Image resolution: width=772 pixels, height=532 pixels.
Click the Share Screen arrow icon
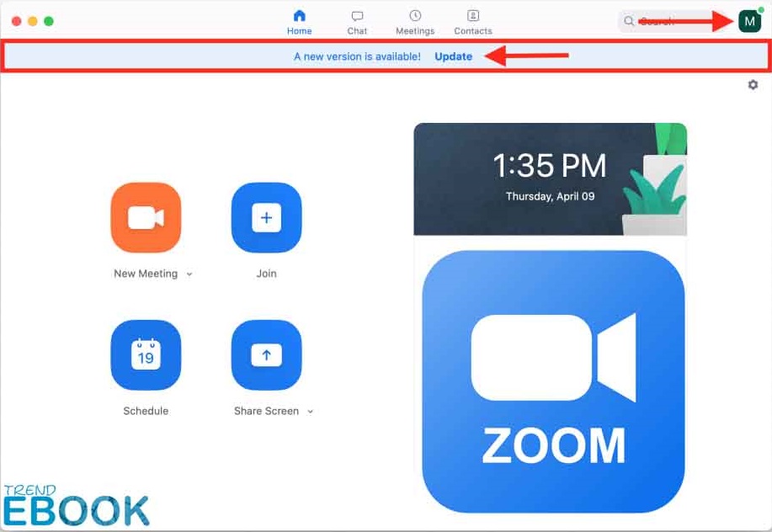click(x=266, y=355)
